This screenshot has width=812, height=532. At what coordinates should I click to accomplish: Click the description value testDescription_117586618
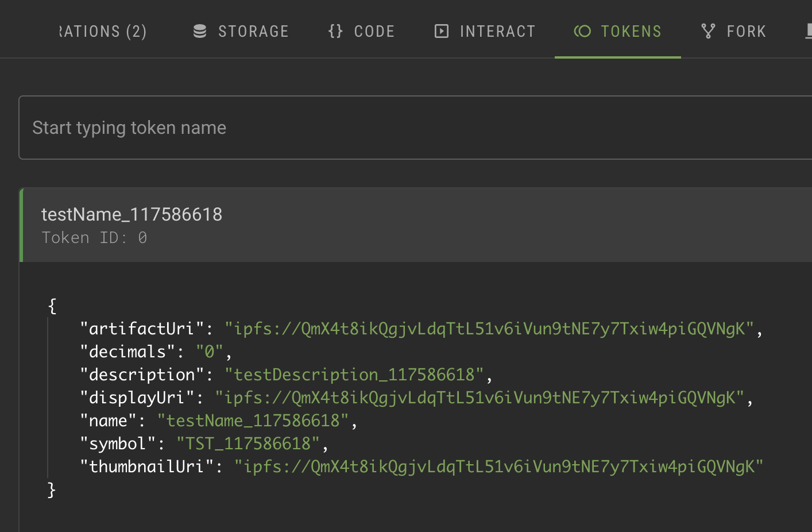354,375
